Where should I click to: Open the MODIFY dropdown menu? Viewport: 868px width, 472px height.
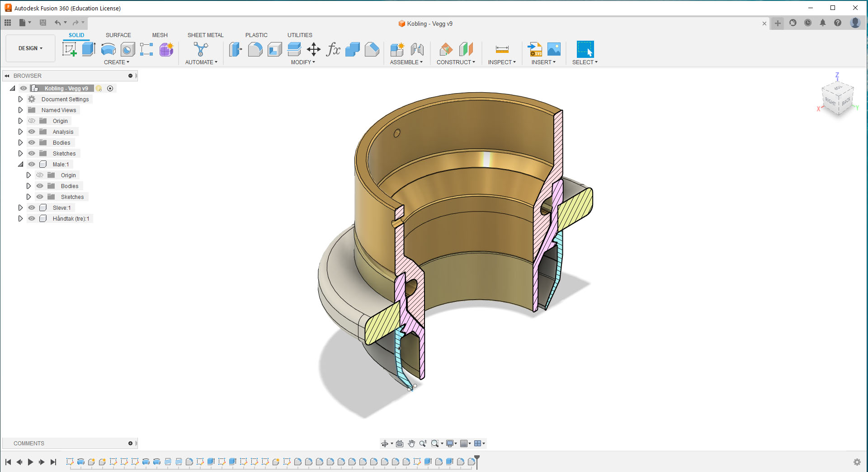coord(303,62)
